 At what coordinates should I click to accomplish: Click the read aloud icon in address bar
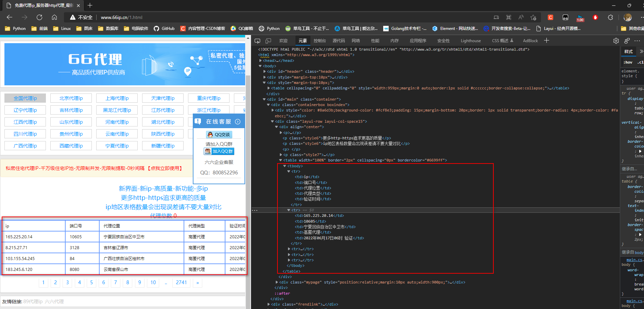click(x=521, y=17)
